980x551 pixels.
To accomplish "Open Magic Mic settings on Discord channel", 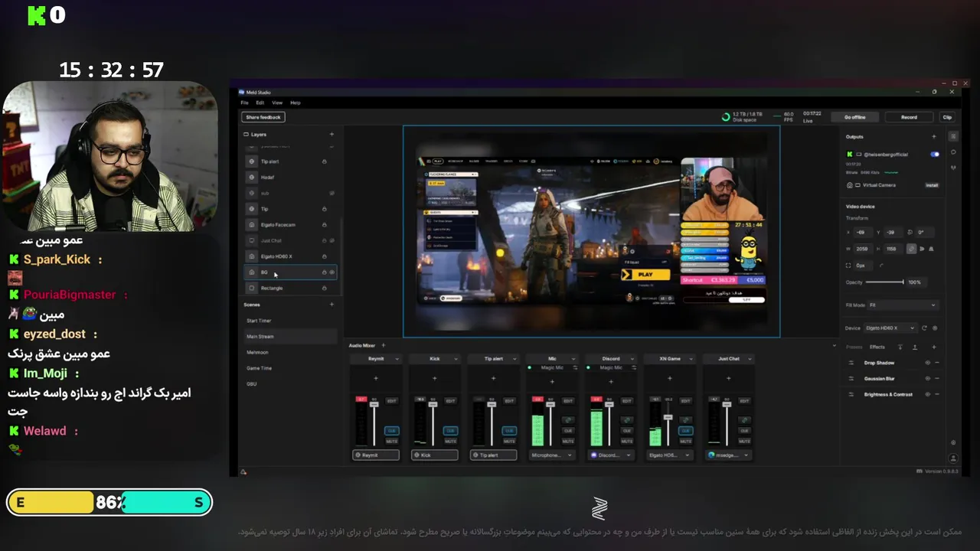I will coord(634,367).
